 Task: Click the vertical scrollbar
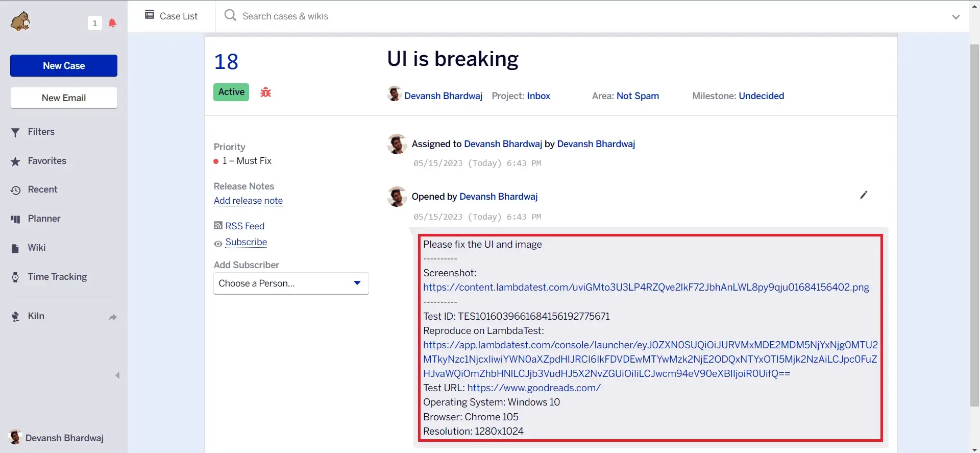point(974,225)
